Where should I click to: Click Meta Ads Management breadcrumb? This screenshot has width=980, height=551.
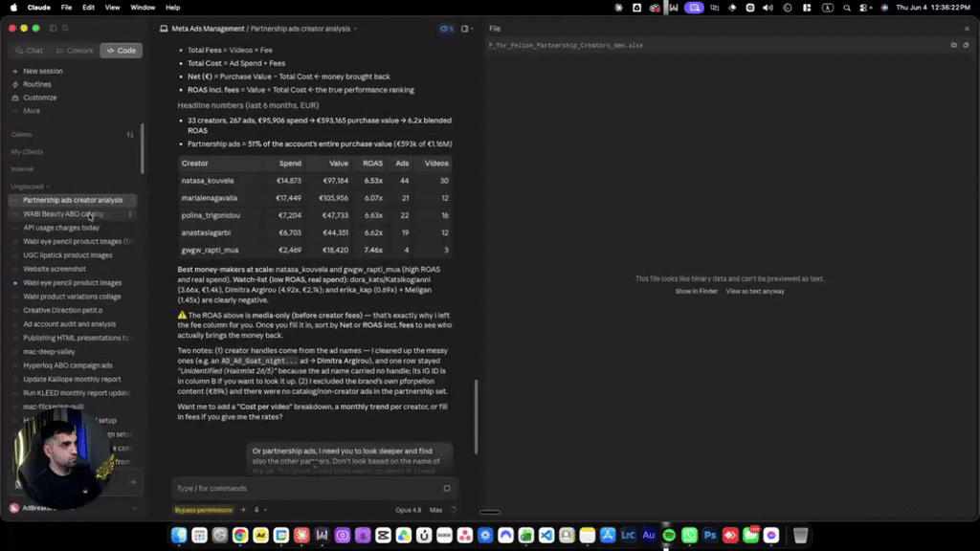pos(208,29)
